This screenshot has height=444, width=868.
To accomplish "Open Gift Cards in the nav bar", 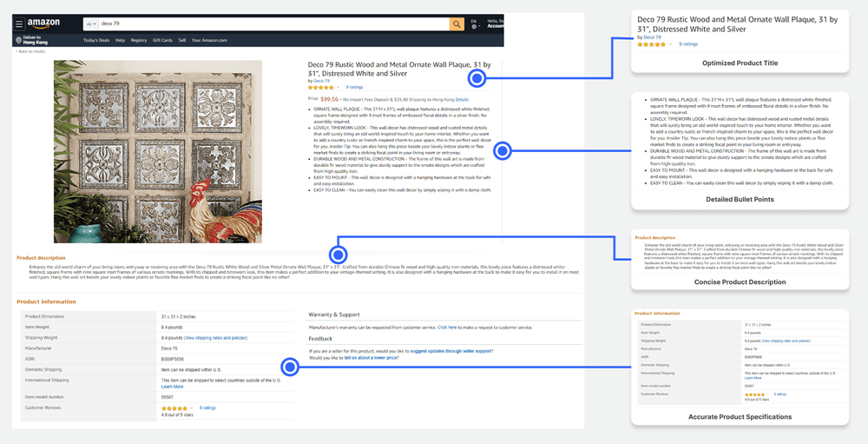I will [163, 41].
